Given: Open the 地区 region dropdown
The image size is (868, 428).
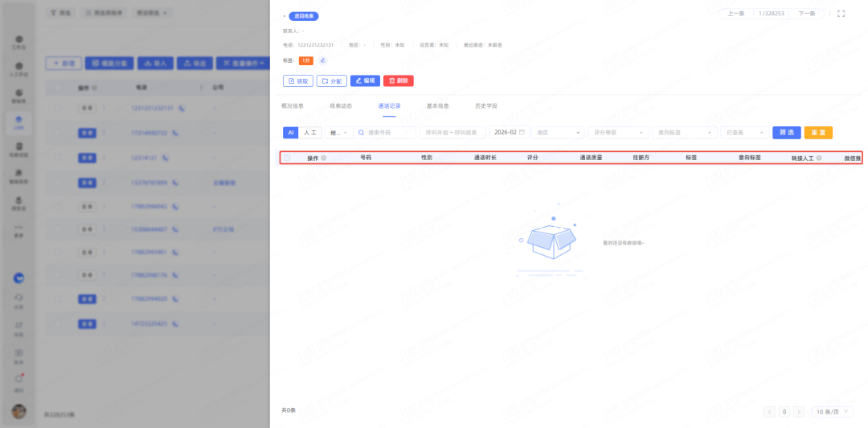Looking at the screenshot, I should point(559,133).
